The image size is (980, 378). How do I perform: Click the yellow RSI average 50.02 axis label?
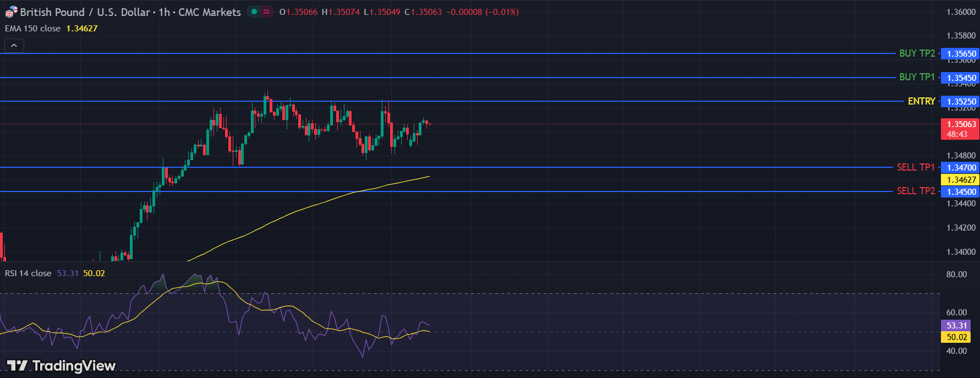[956, 337]
